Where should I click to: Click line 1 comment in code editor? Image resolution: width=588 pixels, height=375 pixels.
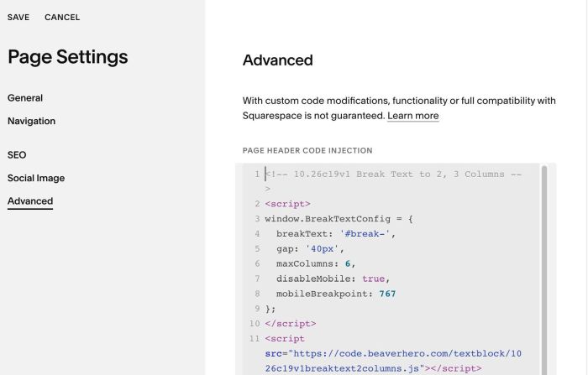click(393, 181)
